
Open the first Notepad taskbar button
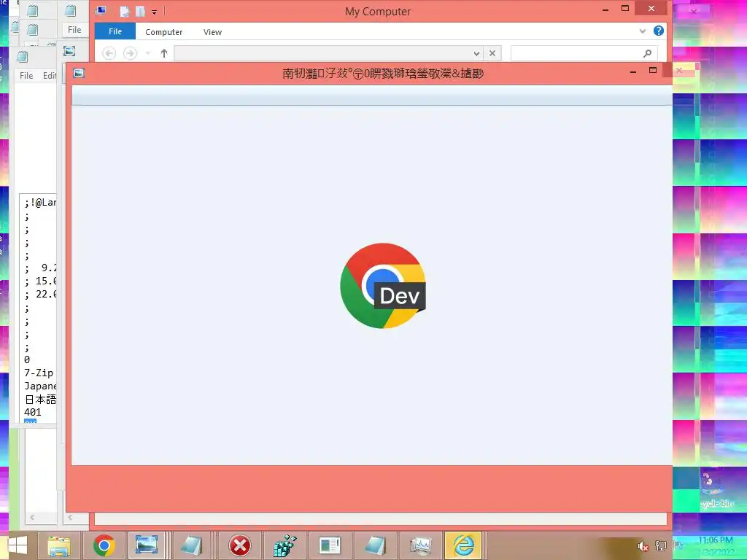tap(192, 545)
